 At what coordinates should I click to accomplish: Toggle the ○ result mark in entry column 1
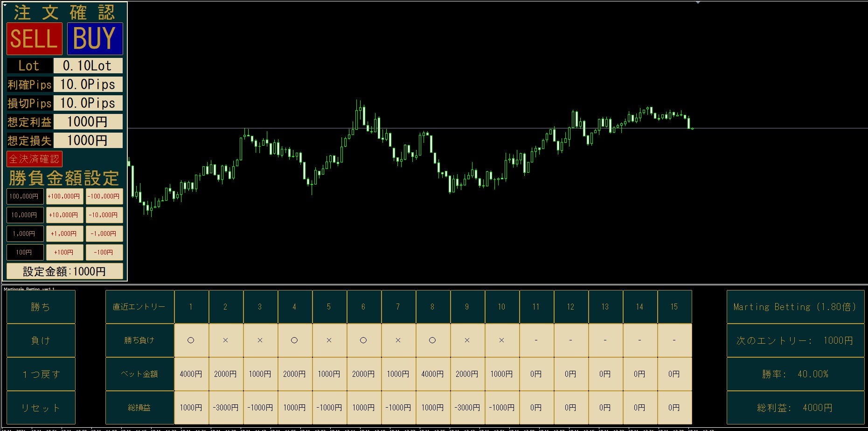191,340
